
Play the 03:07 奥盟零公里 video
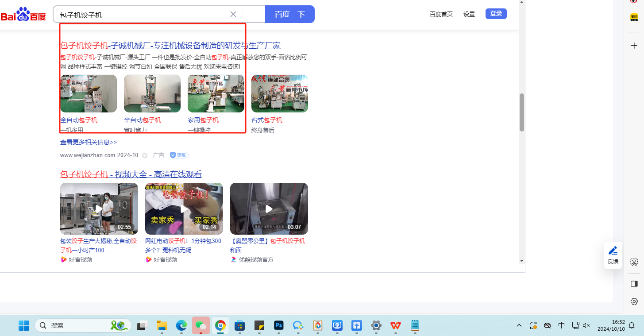[269, 209]
